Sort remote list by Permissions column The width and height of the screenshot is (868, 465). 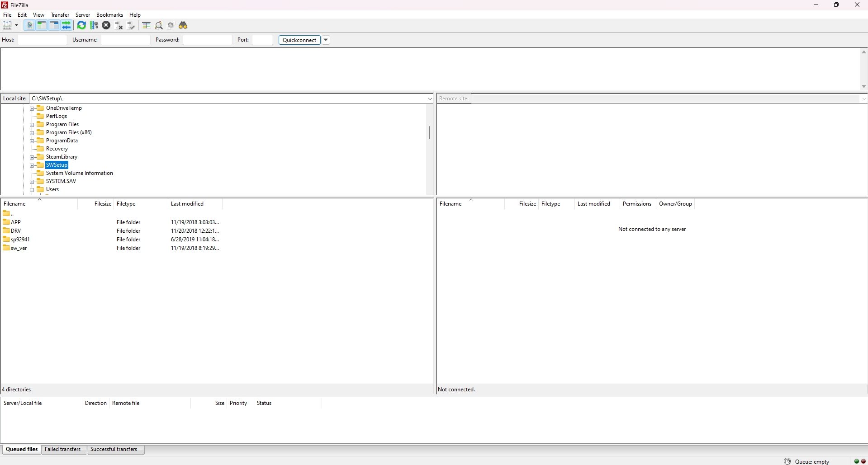pos(637,204)
